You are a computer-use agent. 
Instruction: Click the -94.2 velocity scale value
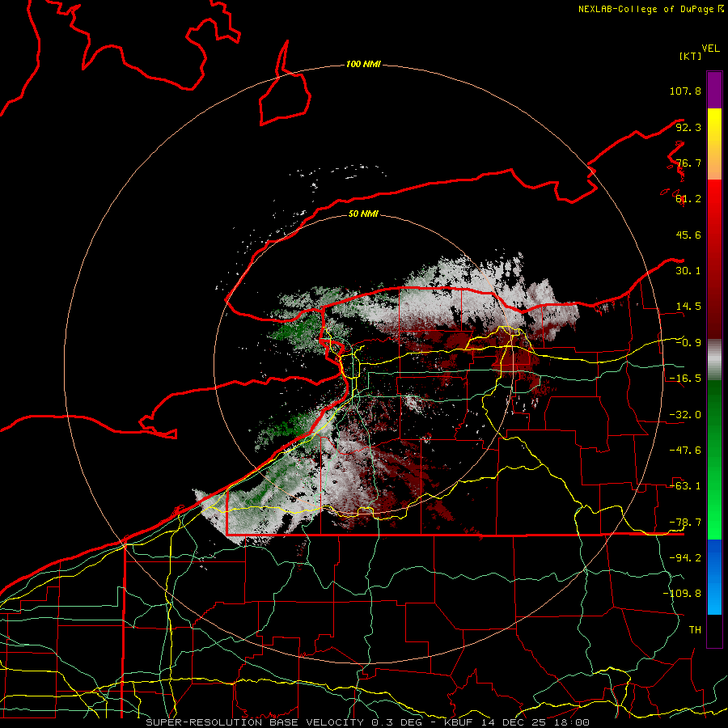coord(685,557)
